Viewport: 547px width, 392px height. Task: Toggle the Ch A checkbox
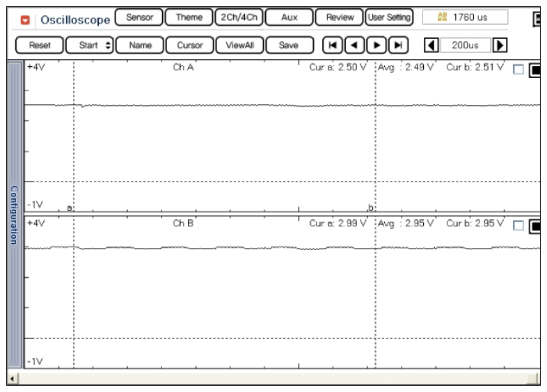(517, 70)
